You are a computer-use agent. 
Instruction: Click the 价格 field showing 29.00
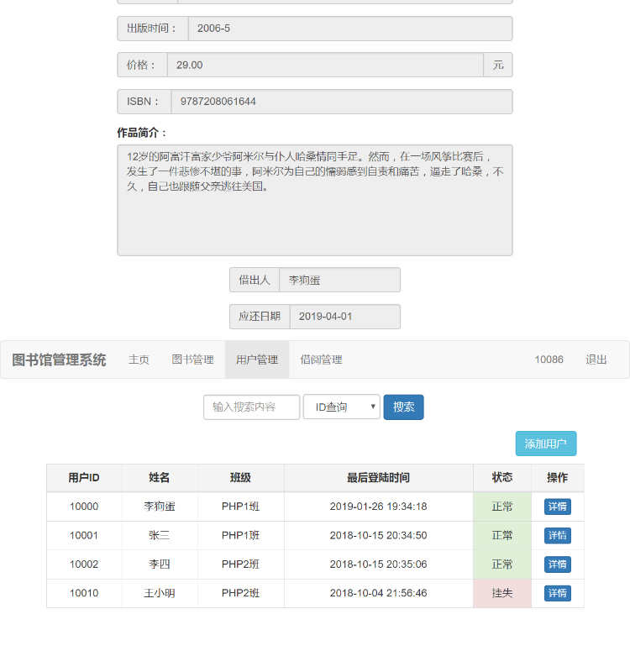(x=325, y=66)
